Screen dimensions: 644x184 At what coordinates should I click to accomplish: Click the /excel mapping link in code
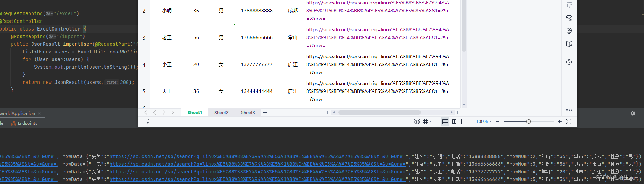tap(66, 13)
